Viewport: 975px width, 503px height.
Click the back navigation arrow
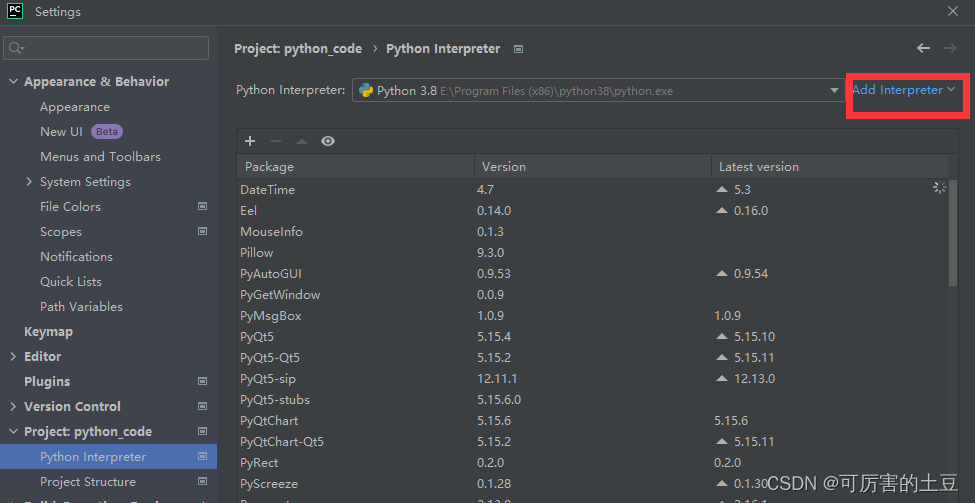point(923,48)
